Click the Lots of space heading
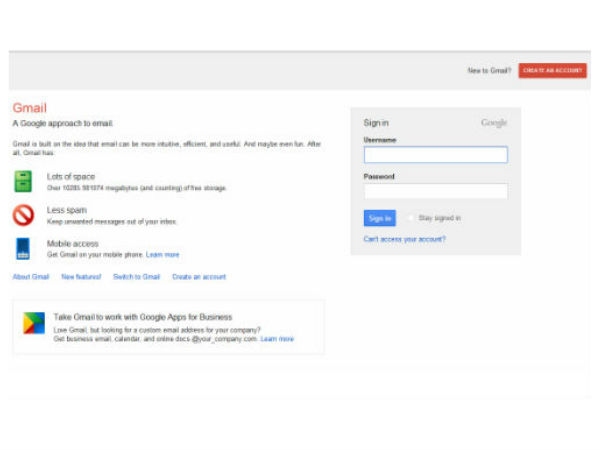Image resolution: width=600 pixels, height=450 pixels. coord(71,176)
